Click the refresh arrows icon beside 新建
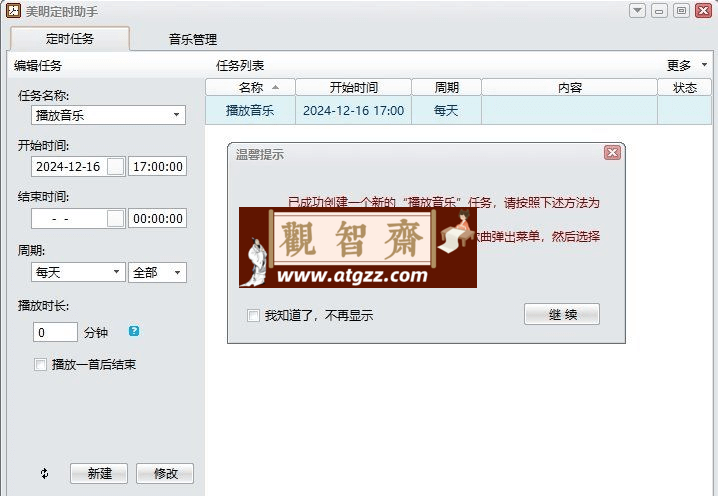 (x=44, y=474)
